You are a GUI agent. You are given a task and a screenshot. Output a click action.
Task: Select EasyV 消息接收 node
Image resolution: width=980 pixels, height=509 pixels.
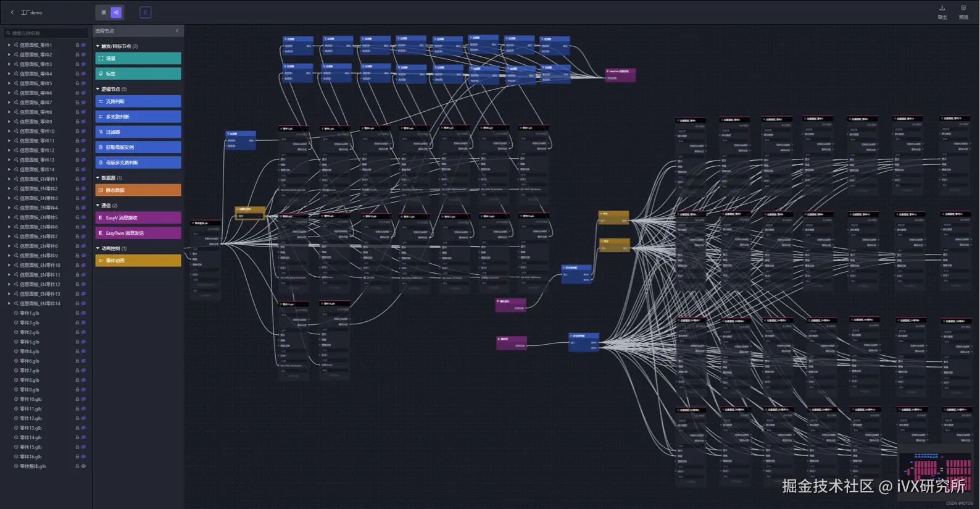point(138,217)
